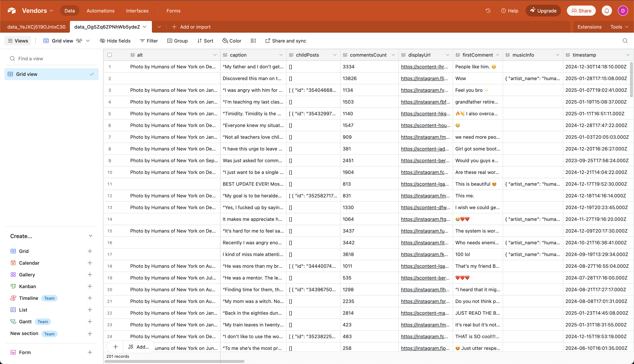Screen dimensions: 634x364
Task: Open the notifications bell
Action: point(607,10)
